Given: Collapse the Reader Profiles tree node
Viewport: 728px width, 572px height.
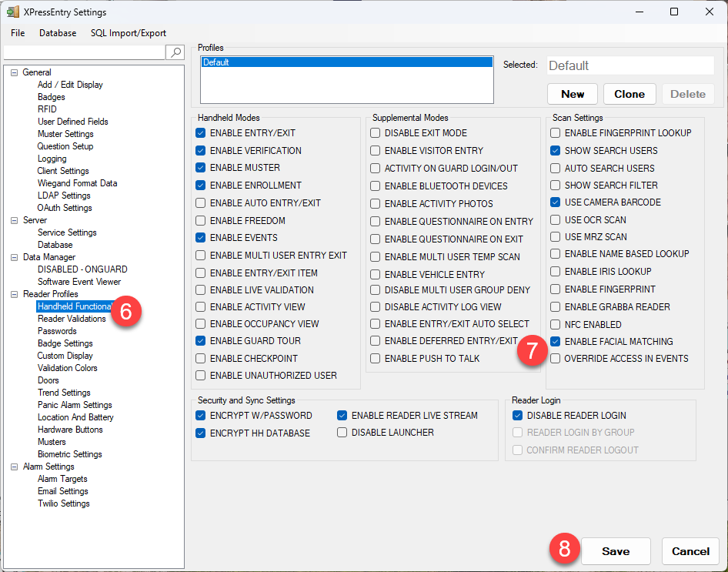Looking at the screenshot, I should [x=15, y=294].
